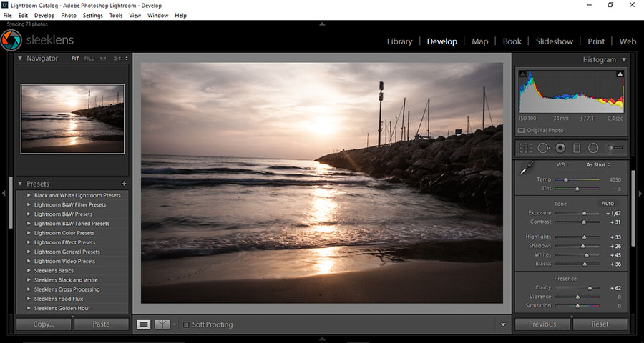Select the Graduated Filter tool

click(577, 148)
